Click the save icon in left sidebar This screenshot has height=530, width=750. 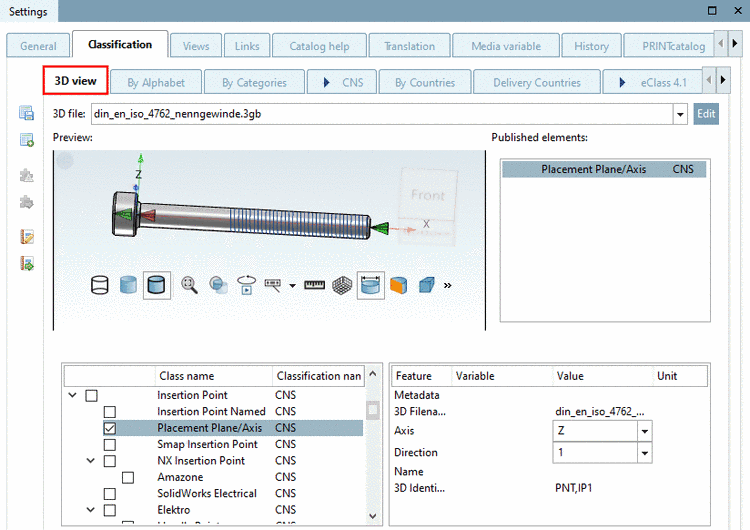tap(27, 113)
